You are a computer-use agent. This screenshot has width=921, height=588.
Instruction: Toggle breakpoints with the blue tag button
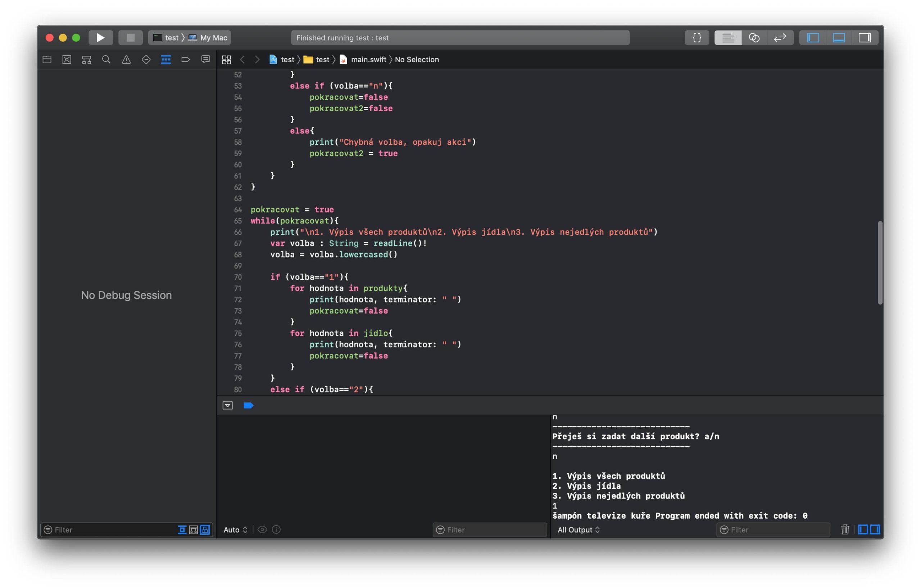coord(249,405)
